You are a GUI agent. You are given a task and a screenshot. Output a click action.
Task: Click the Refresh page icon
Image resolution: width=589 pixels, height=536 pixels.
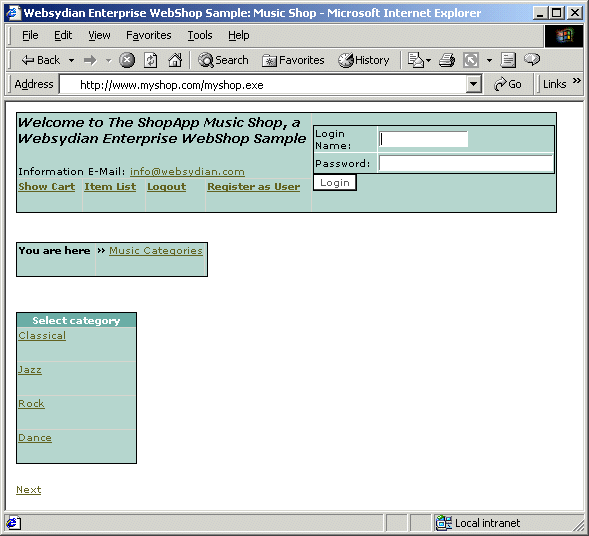(151, 60)
